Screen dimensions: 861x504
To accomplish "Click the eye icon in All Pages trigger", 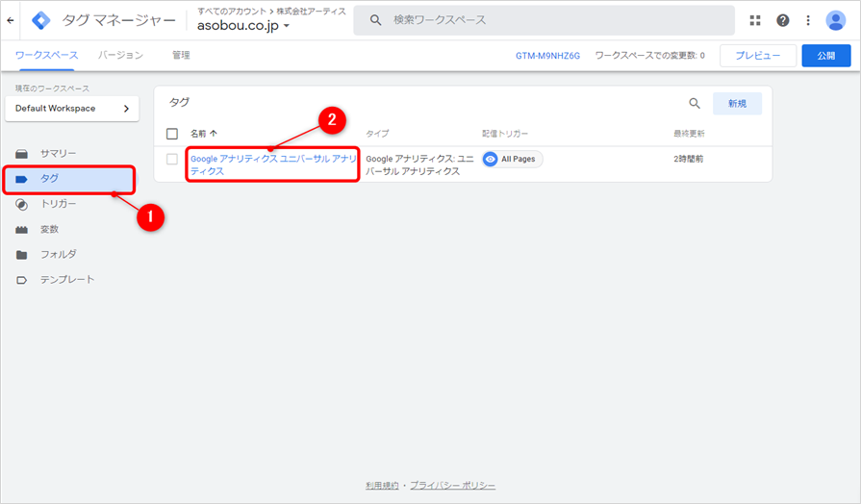I will point(491,160).
